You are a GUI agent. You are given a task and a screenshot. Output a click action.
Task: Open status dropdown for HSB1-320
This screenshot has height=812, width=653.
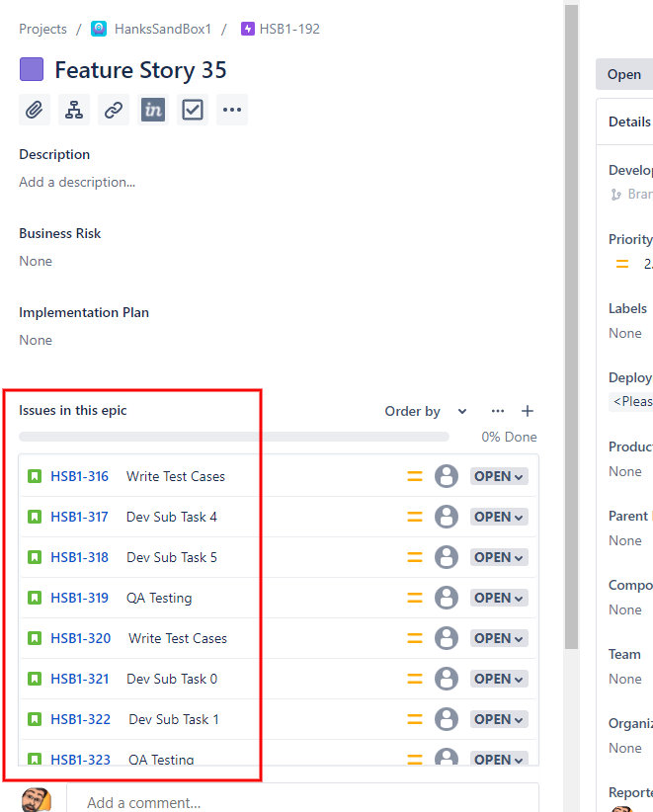[x=499, y=638]
